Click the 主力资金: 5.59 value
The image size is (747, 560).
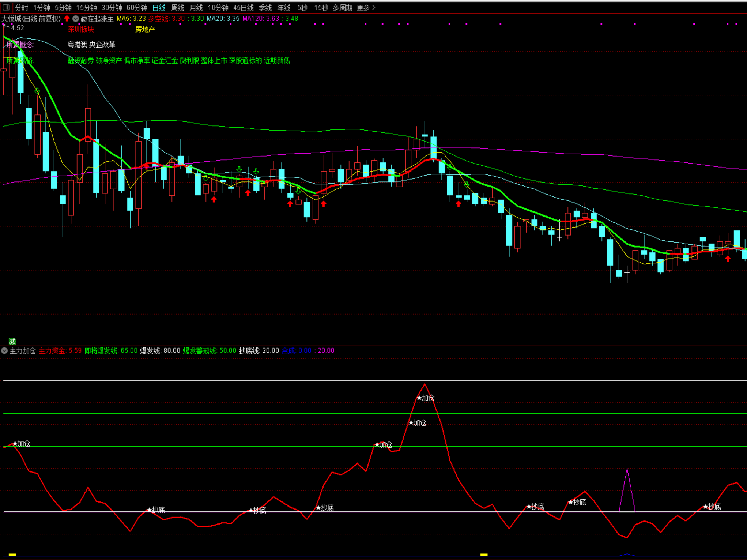pos(60,350)
